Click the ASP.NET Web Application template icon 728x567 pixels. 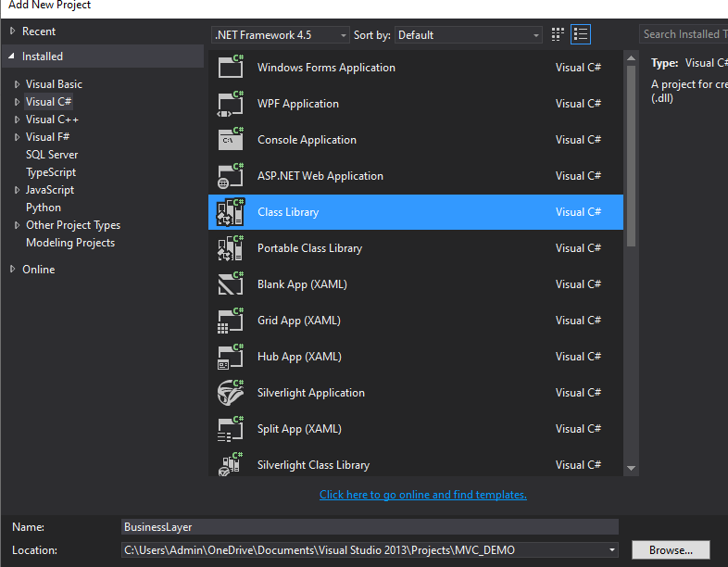coord(231,176)
